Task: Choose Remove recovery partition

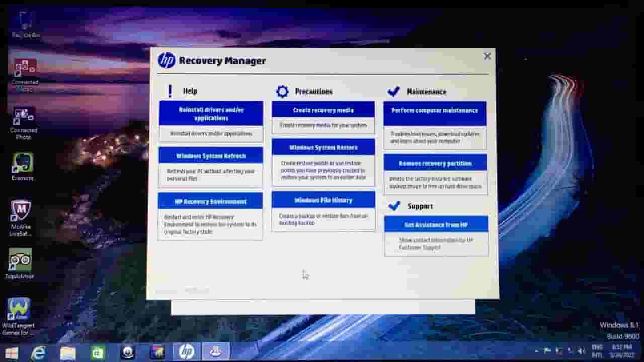Action: 436,163
